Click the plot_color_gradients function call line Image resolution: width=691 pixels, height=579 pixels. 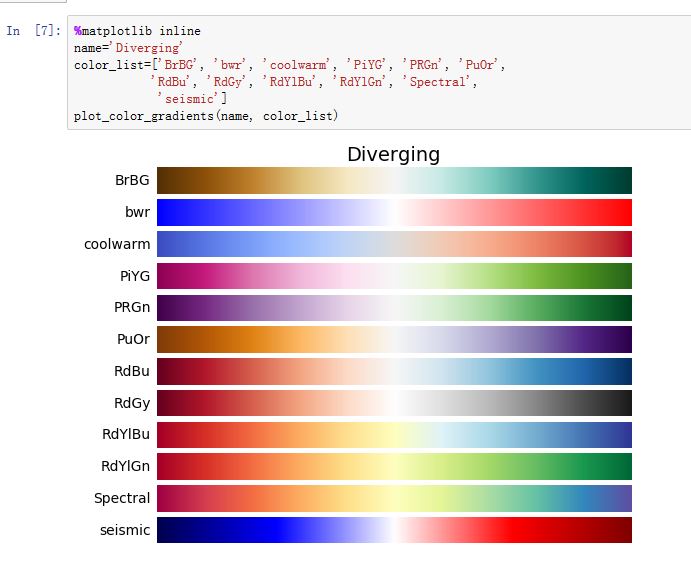(x=206, y=116)
